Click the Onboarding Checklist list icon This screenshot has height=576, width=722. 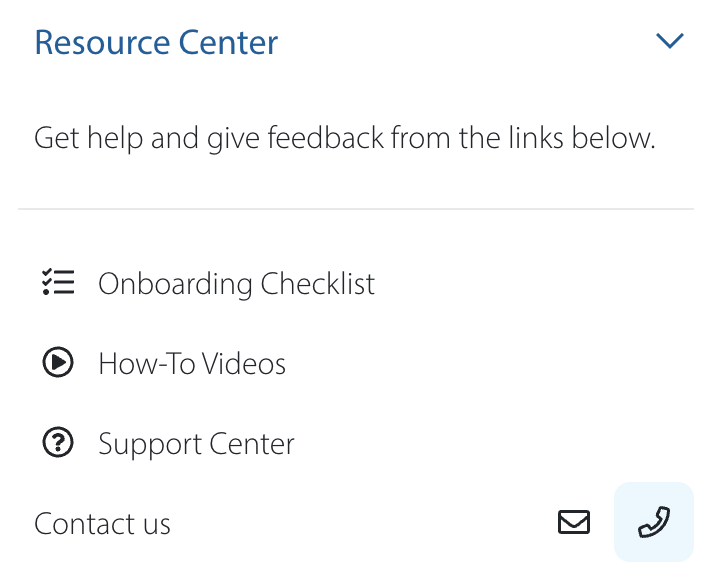click(58, 283)
